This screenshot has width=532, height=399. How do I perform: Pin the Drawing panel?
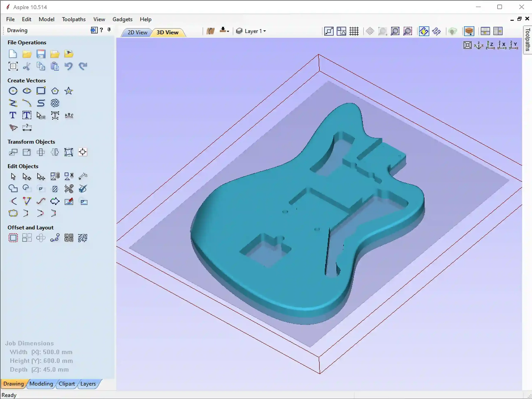(x=109, y=30)
